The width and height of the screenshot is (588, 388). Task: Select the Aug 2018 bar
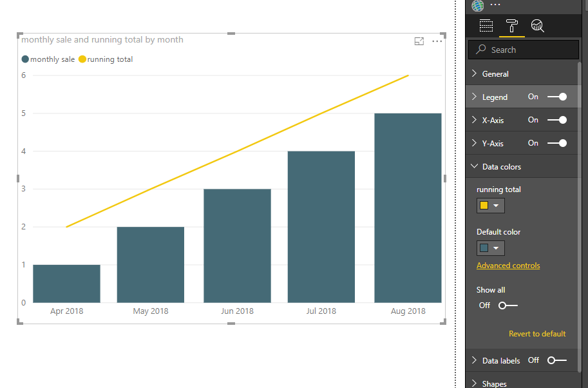pos(408,208)
